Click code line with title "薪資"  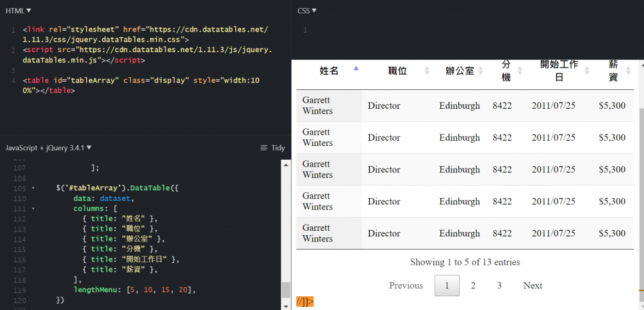120,269
